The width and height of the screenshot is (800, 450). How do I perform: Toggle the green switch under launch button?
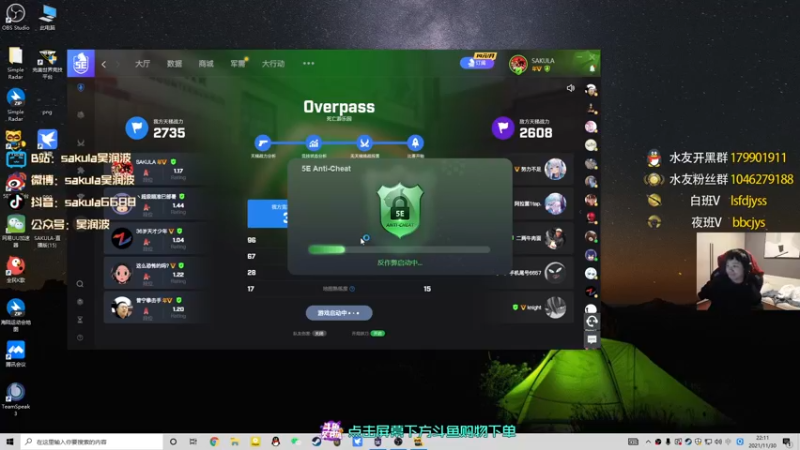point(378,333)
